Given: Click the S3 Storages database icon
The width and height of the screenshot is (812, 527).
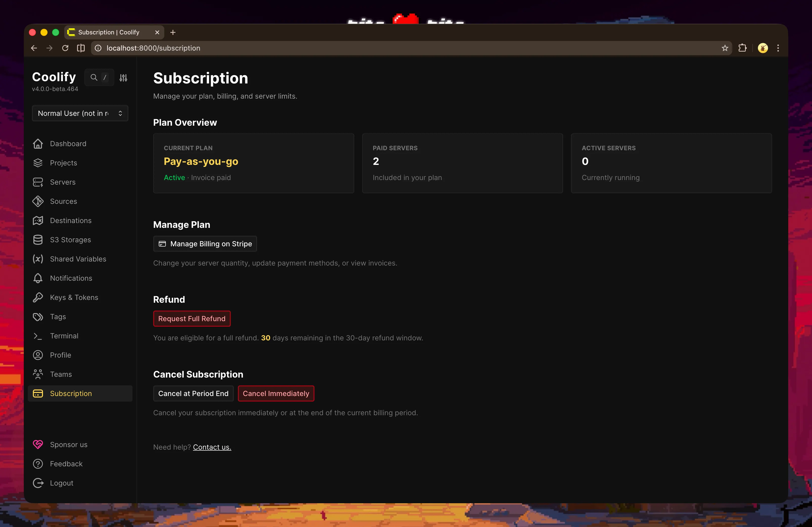Looking at the screenshot, I should [38, 240].
